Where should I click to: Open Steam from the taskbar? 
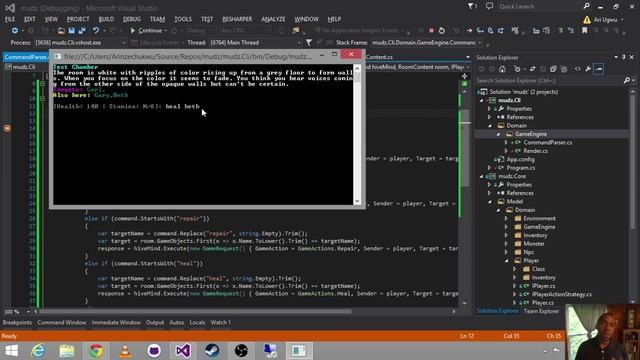[212, 351]
